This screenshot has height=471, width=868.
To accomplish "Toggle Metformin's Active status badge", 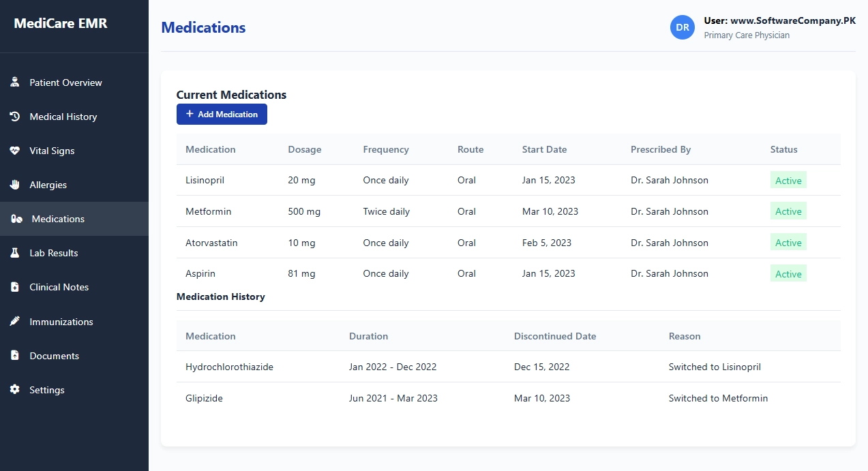I will point(788,211).
